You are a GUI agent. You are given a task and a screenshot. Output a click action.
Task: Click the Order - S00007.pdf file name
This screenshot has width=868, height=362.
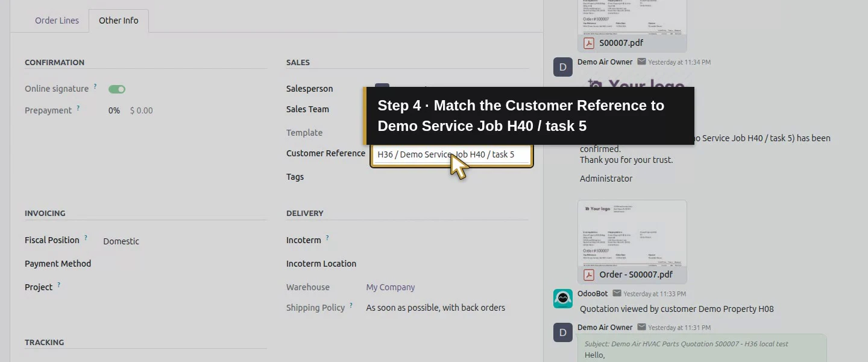[636, 275]
